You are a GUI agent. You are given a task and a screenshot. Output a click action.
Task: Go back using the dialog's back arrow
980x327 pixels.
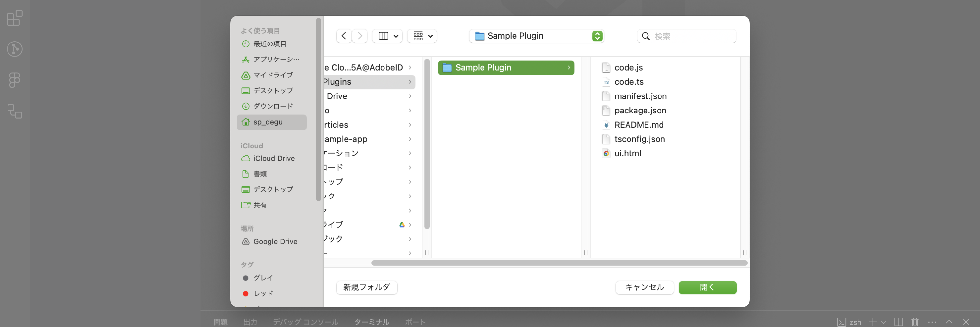tap(344, 36)
